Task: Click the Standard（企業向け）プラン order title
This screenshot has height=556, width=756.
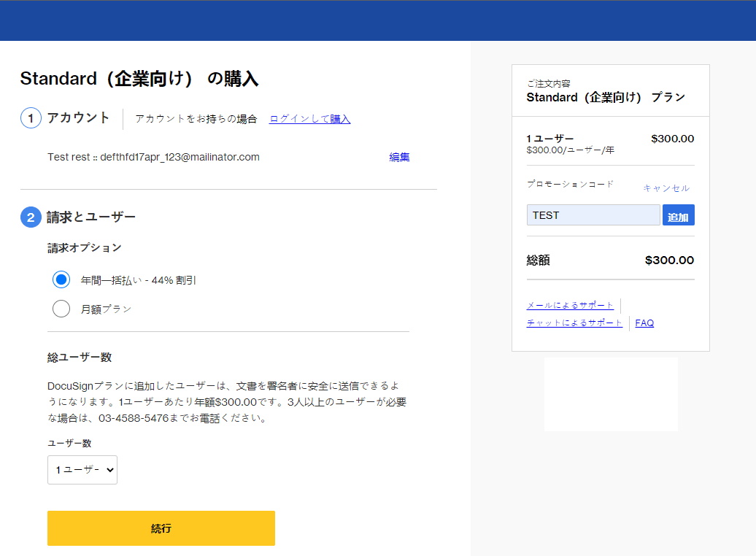Action: point(606,97)
